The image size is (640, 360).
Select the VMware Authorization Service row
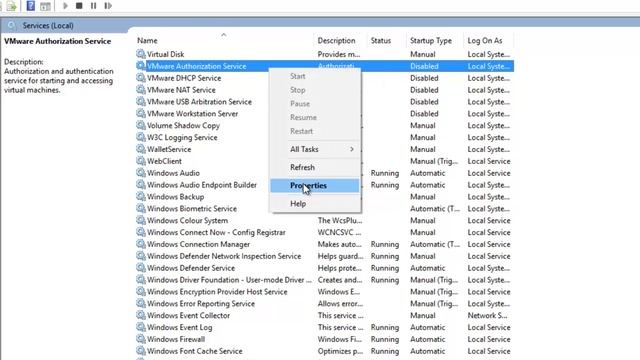[325, 66]
